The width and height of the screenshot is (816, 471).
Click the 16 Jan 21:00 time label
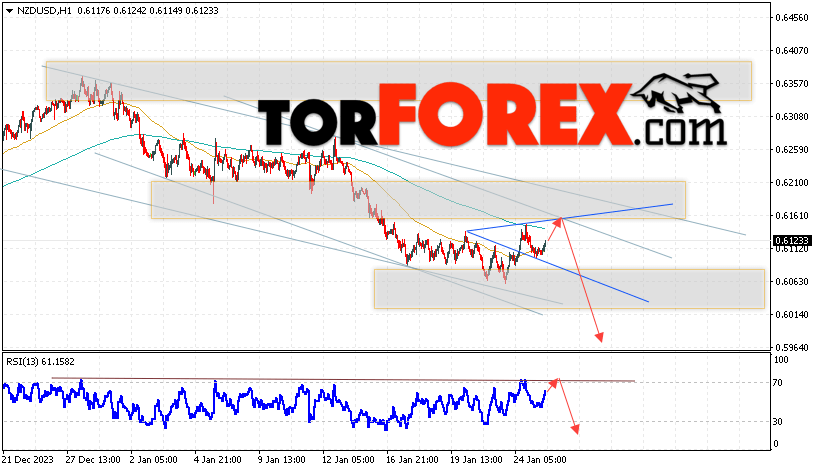point(412,460)
